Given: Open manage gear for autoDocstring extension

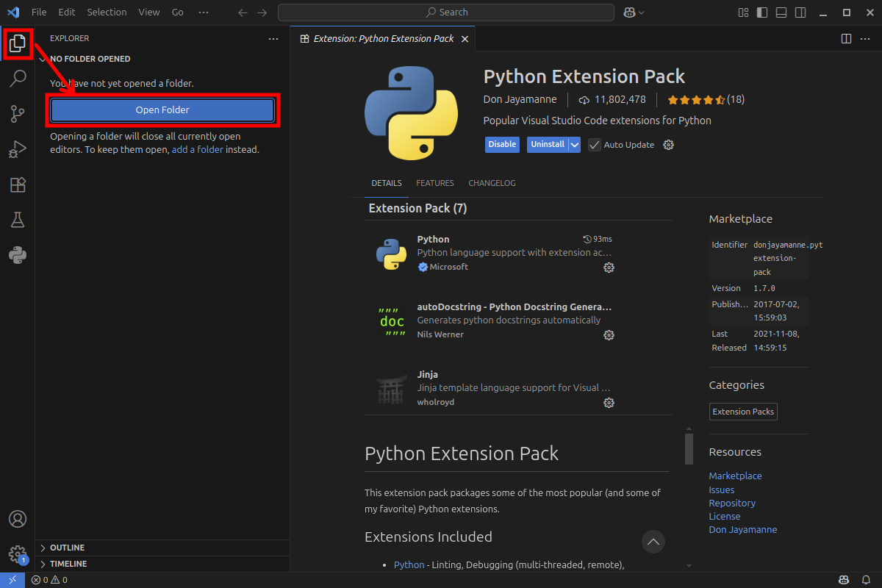Looking at the screenshot, I should point(609,335).
